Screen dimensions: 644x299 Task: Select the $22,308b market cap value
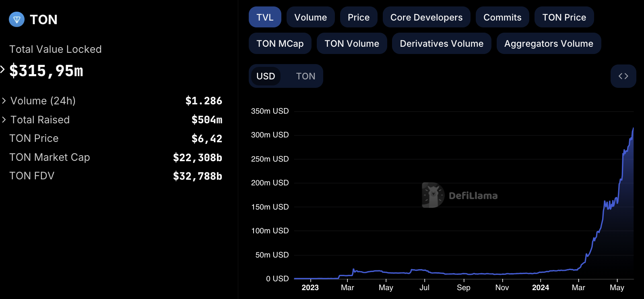point(198,158)
